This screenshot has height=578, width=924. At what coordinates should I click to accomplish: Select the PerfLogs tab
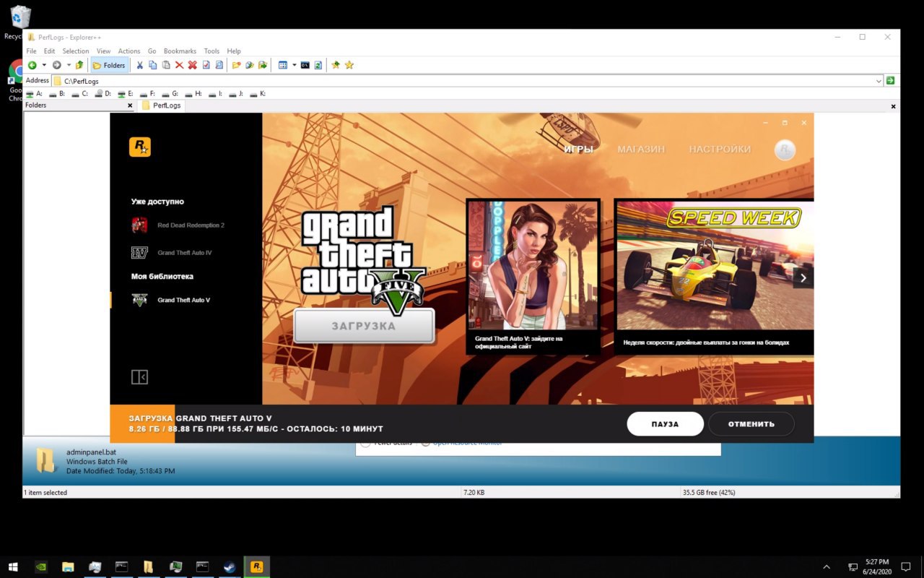pos(161,105)
